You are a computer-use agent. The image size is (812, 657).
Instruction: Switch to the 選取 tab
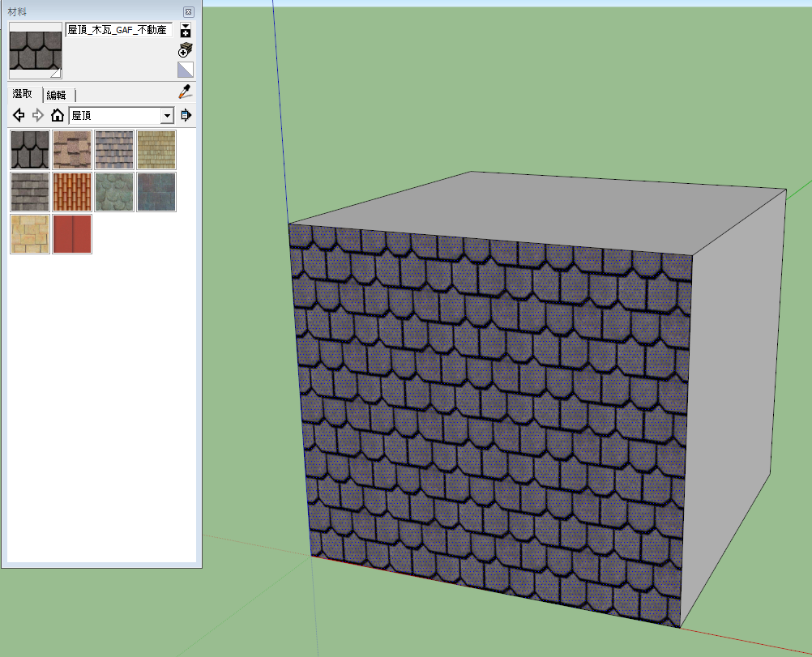pos(22,94)
